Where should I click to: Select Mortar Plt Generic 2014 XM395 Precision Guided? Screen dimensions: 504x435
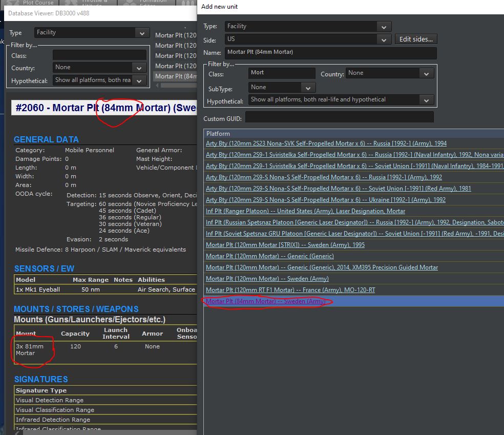(x=322, y=267)
